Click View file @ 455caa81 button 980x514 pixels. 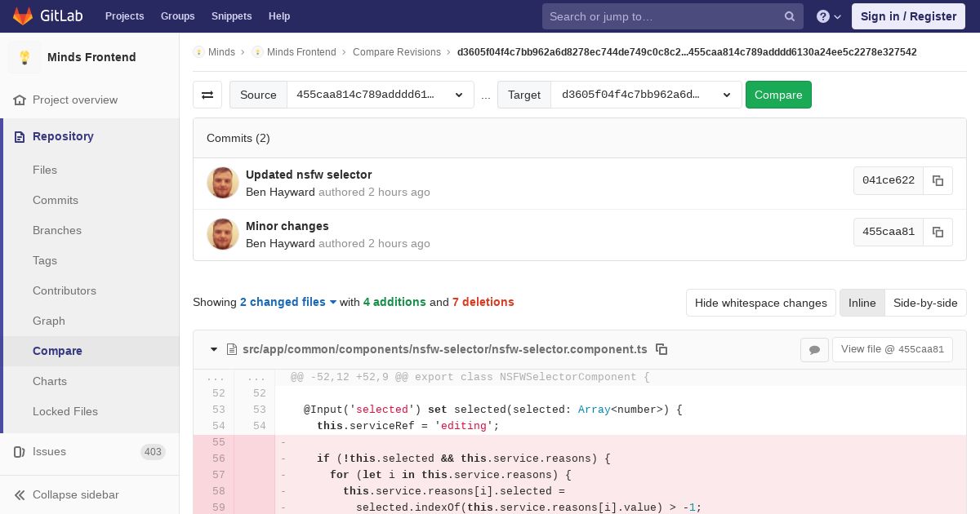tap(893, 349)
